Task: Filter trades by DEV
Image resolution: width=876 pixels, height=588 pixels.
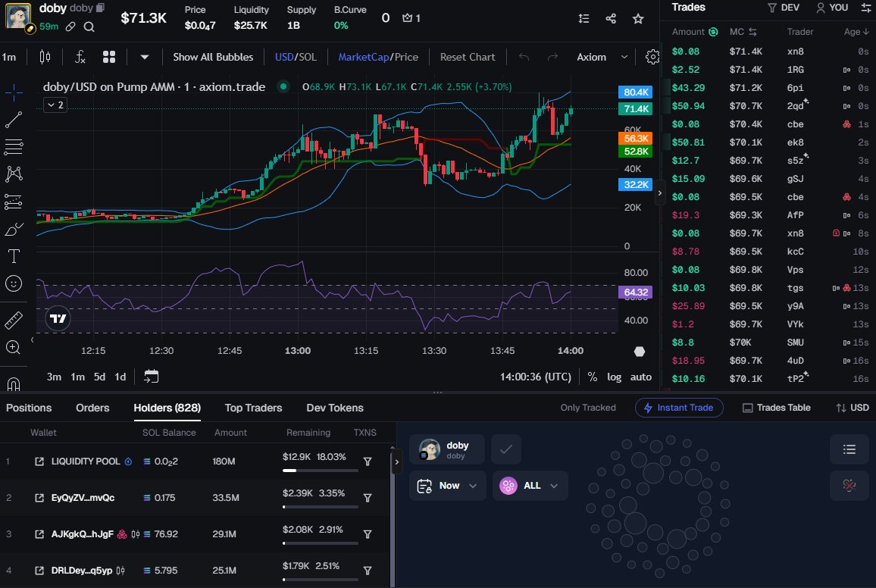Action: [x=784, y=8]
